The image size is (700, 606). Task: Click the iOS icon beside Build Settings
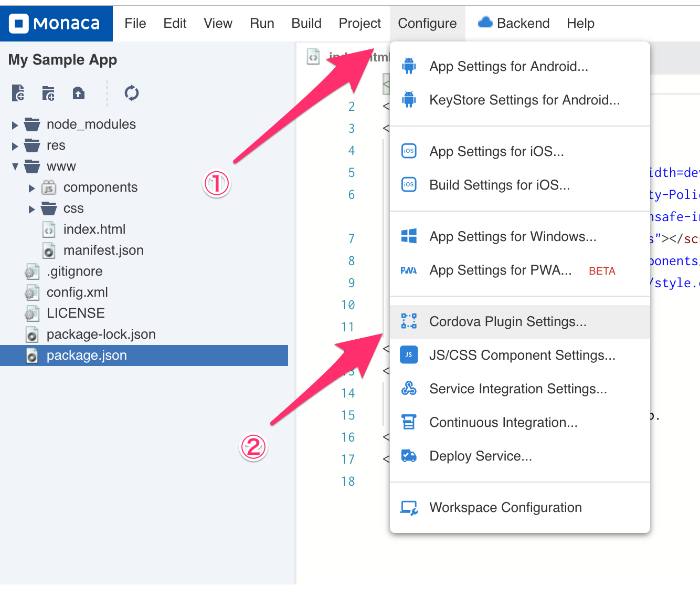pyautogui.click(x=409, y=185)
